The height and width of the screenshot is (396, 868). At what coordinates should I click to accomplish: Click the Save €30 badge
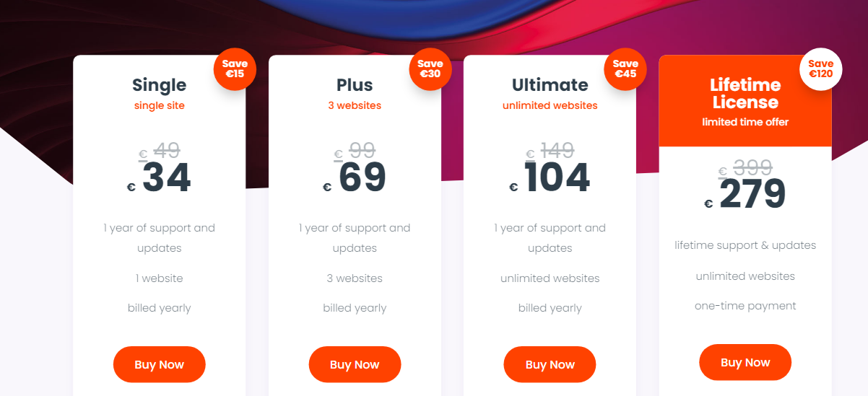pyautogui.click(x=430, y=69)
